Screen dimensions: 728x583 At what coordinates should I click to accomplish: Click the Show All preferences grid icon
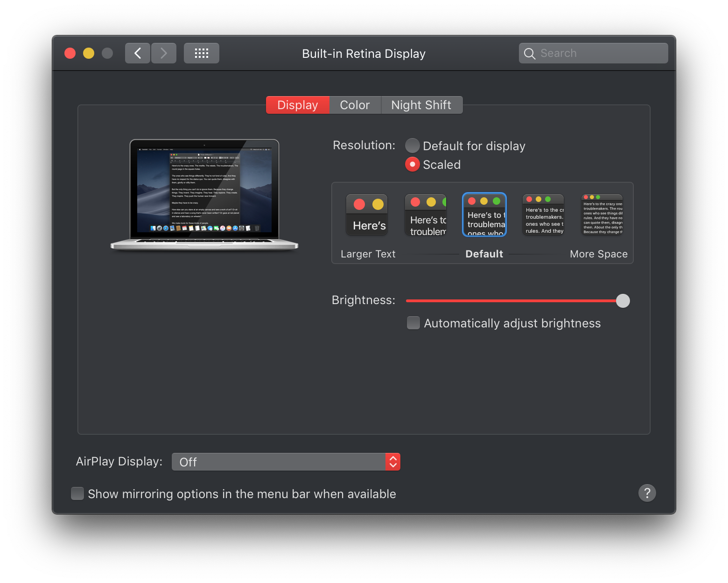[201, 53]
